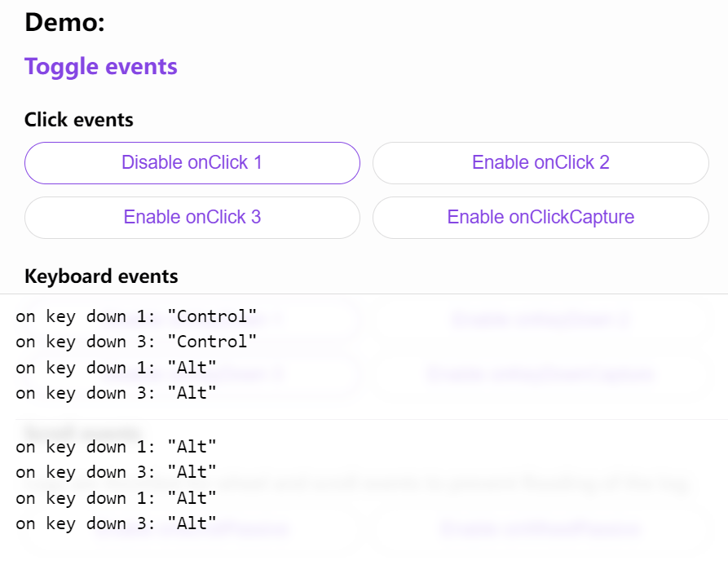
Task: Click the "Disable onClick 1" button
Action: point(192,163)
